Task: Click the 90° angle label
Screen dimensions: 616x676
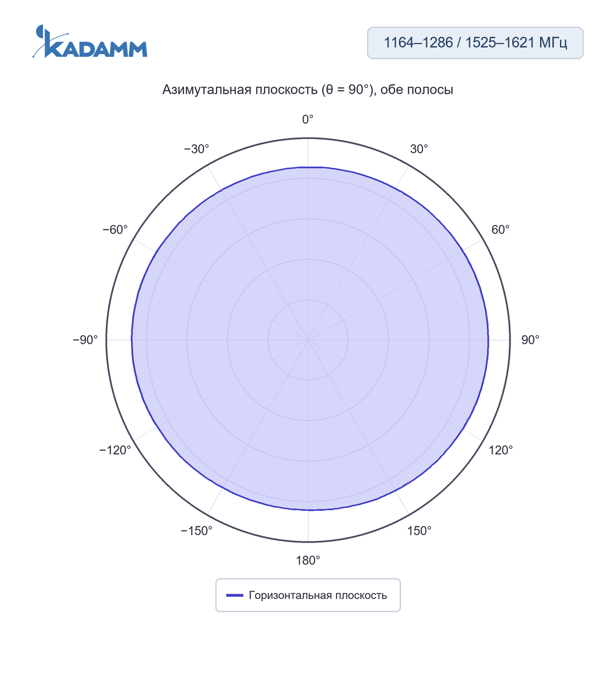Action: coord(530,340)
